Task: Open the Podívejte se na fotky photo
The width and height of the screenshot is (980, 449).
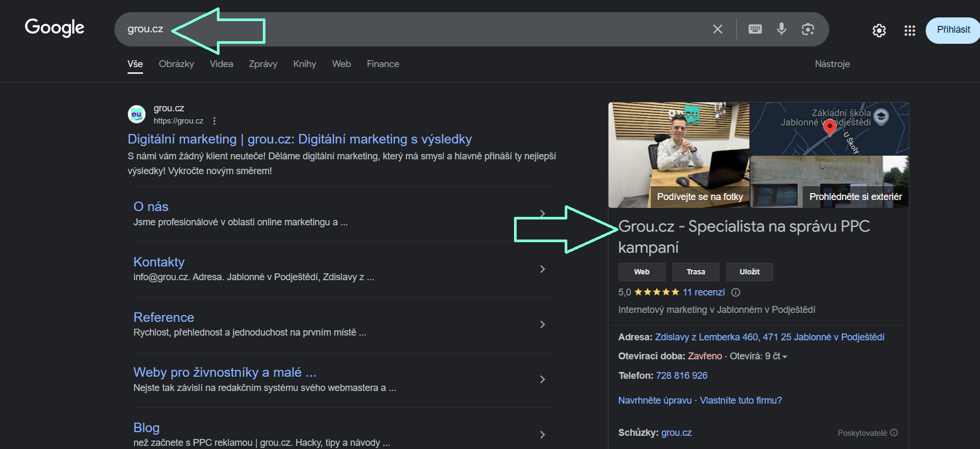Action: tap(679, 155)
